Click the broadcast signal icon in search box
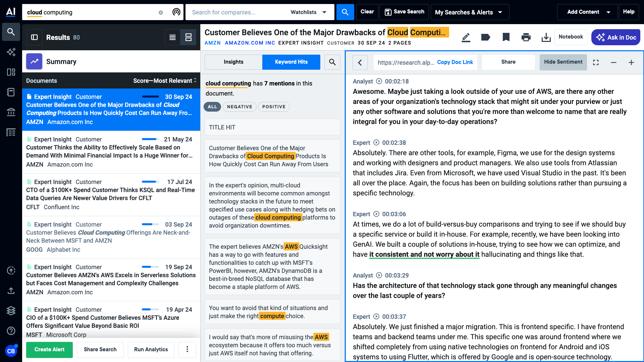644x362 pixels. pyautogui.click(x=176, y=12)
